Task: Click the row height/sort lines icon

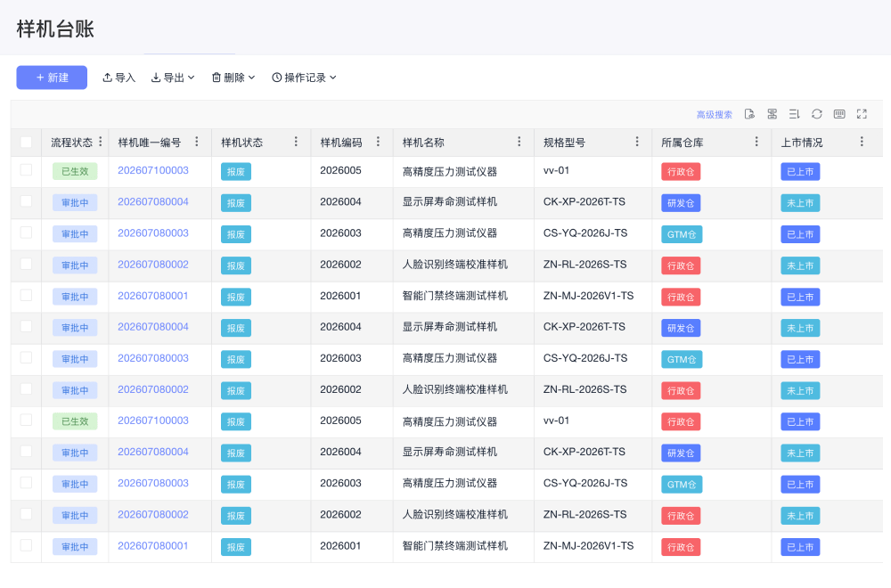Action: [x=795, y=114]
